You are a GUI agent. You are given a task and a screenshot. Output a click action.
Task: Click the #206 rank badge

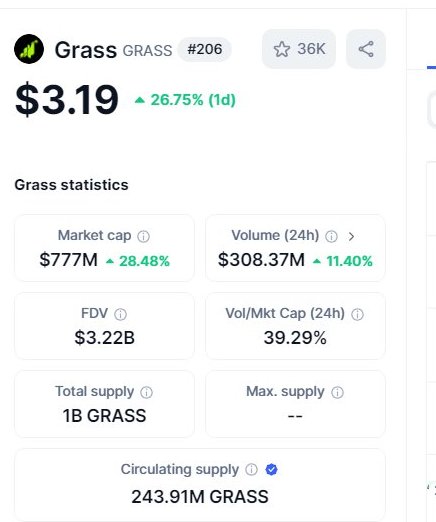coord(205,49)
